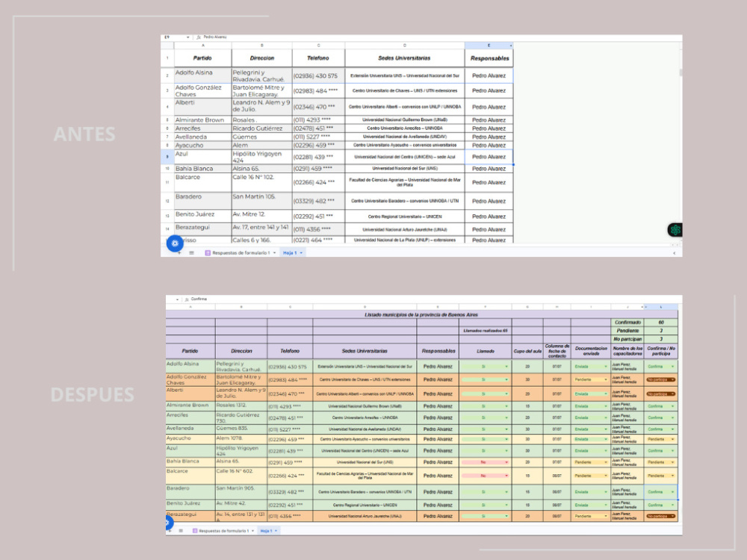Select the Calle 16 N° 102 cell in ANTES
Image resolution: width=747 pixels, height=560 pixels.
pyautogui.click(x=262, y=182)
